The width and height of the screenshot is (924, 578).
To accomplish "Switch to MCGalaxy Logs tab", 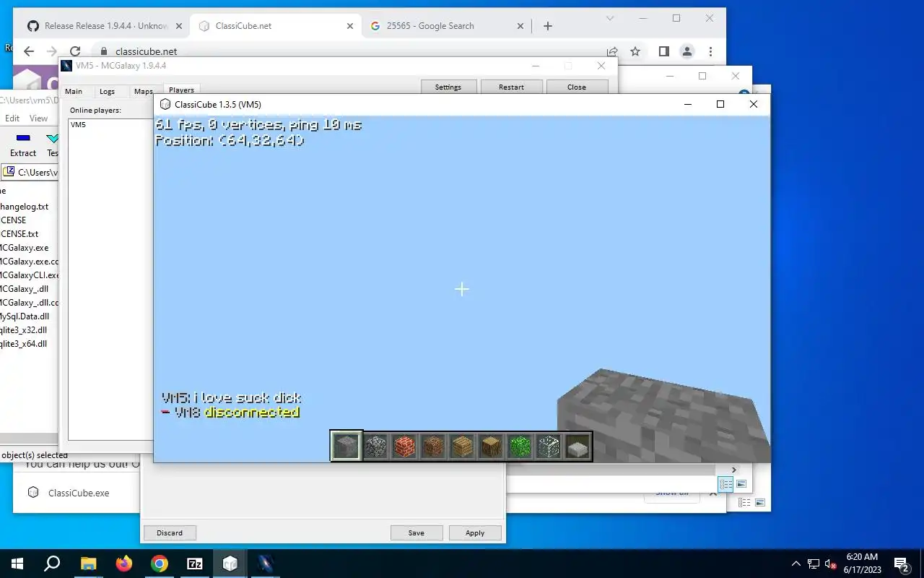I will tap(107, 91).
